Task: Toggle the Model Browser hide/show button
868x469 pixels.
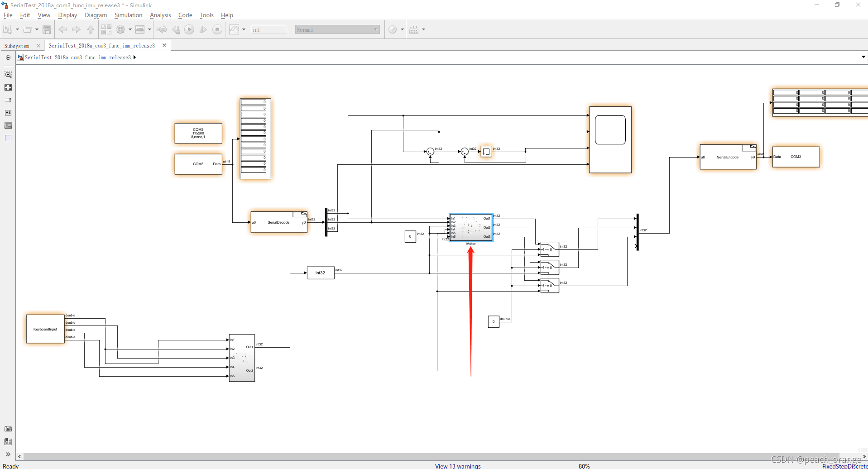Action: pos(8,57)
